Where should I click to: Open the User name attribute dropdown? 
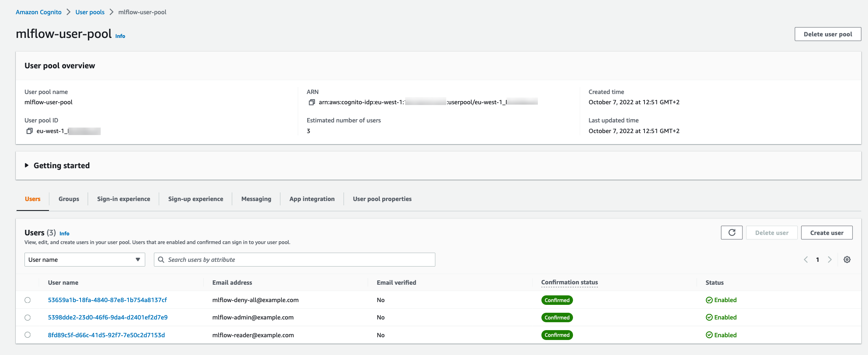pos(85,259)
